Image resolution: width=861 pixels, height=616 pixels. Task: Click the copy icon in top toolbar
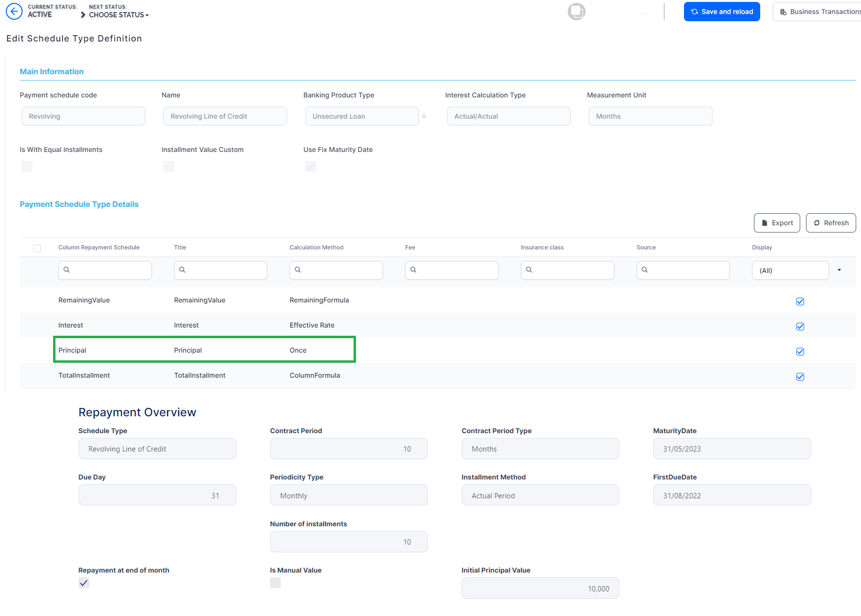[576, 12]
